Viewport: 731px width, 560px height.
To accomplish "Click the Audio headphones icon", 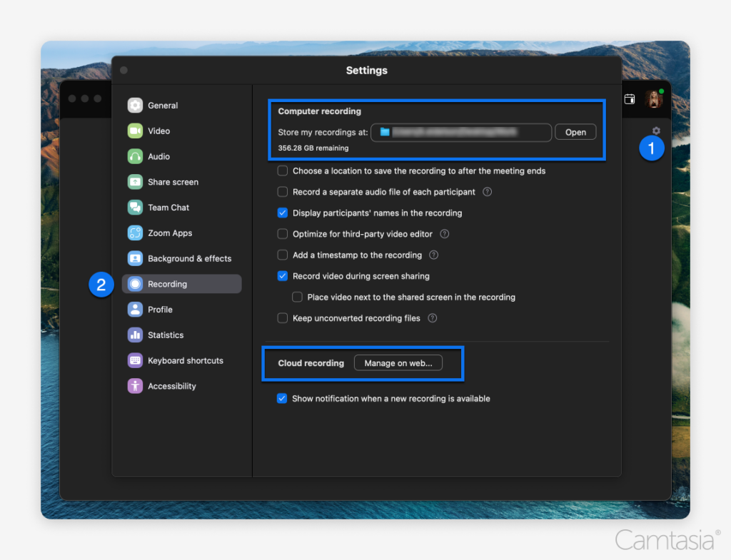I will (135, 156).
